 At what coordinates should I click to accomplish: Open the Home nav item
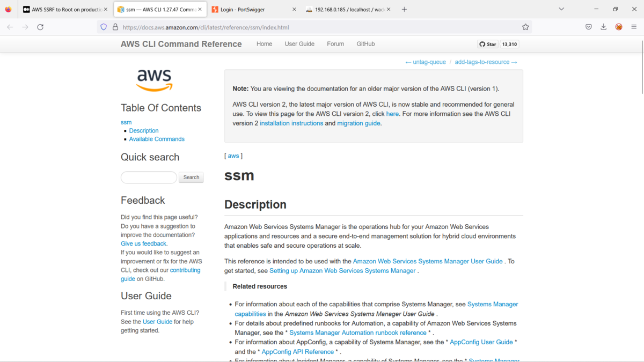[x=264, y=44]
